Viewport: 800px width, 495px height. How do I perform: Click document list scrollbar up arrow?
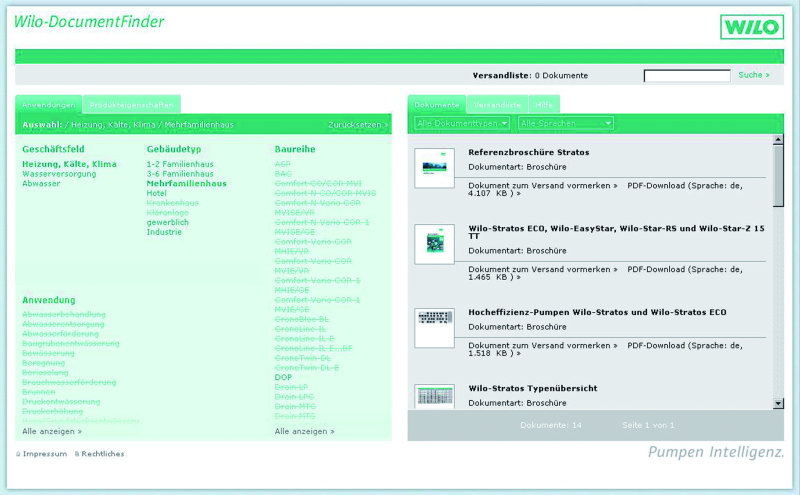[778, 139]
